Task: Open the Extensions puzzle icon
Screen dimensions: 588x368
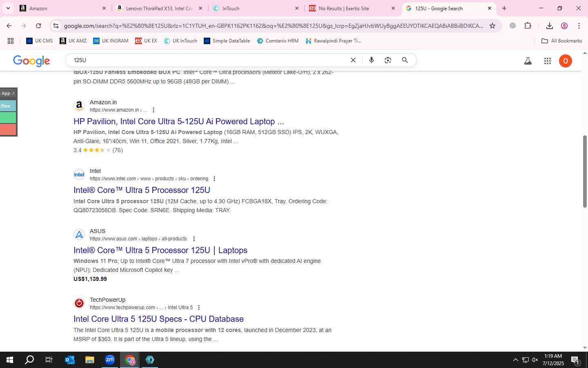Action: click(x=528, y=26)
